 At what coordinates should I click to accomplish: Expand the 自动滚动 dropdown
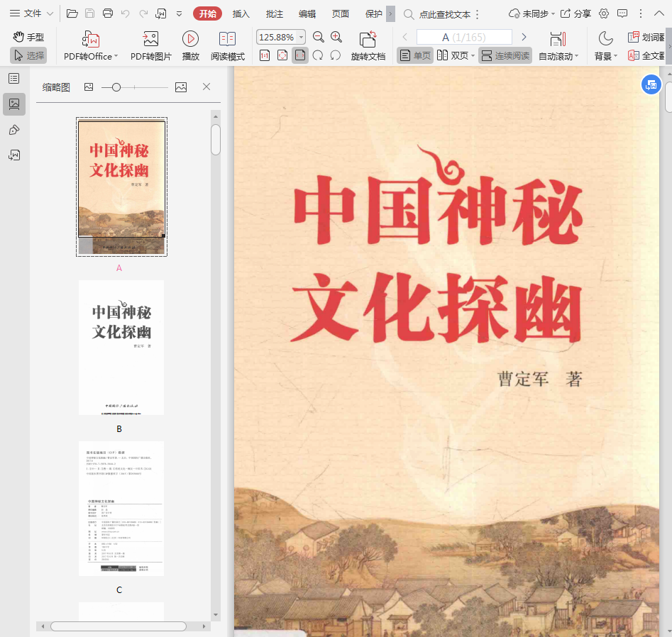[x=576, y=56]
